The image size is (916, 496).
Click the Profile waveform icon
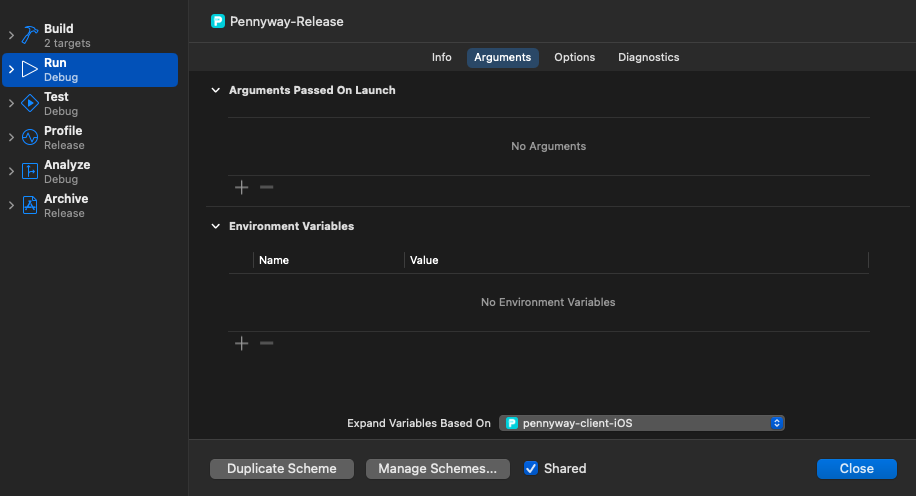coord(30,137)
